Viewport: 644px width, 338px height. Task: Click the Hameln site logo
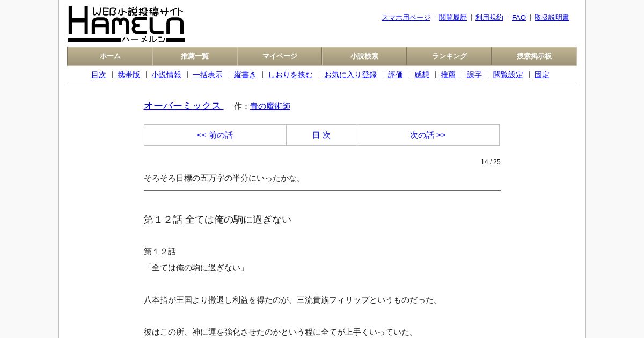pyautogui.click(x=126, y=24)
